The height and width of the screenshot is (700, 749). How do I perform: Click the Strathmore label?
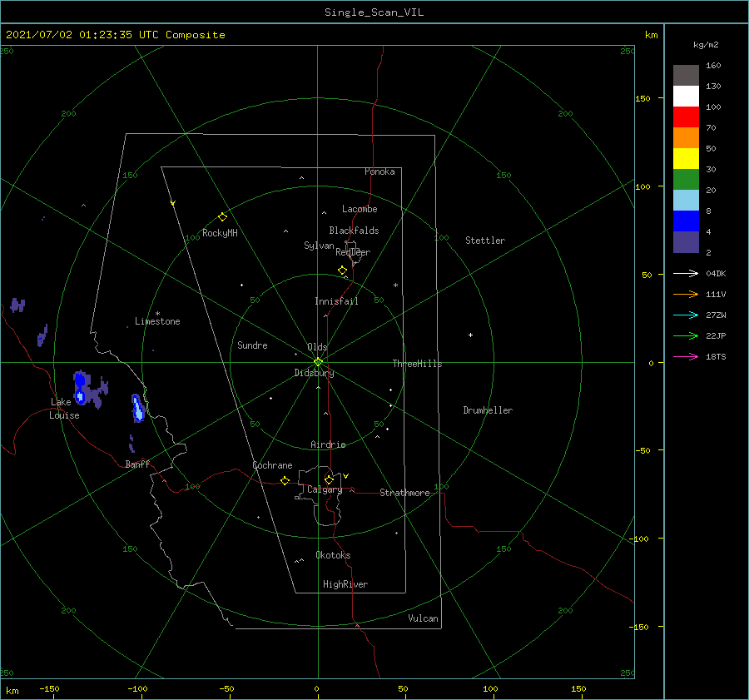click(x=404, y=493)
